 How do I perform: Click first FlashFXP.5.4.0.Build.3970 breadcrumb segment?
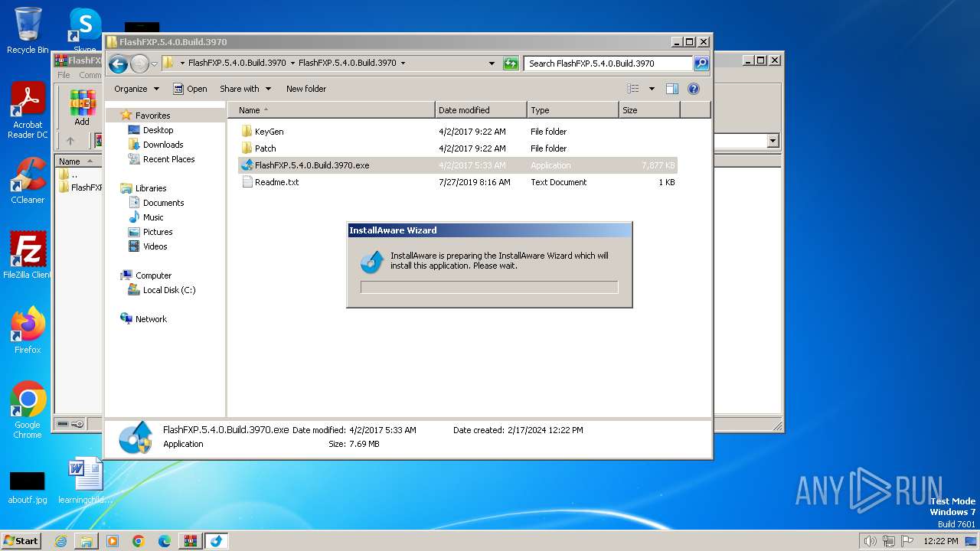point(237,64)
